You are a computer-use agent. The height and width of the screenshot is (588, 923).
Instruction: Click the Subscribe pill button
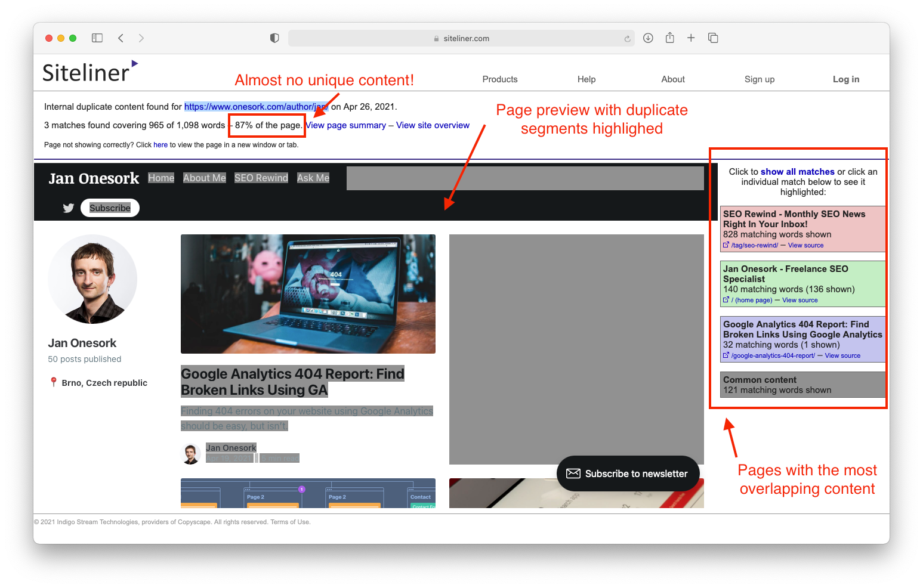(x=110, y=208)
